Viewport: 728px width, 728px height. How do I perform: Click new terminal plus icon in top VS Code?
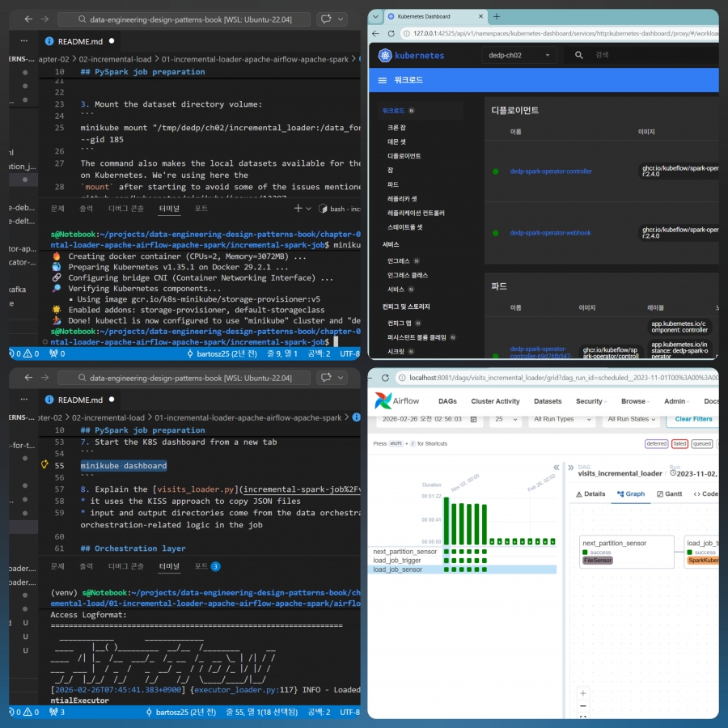(x=297, y=208)
